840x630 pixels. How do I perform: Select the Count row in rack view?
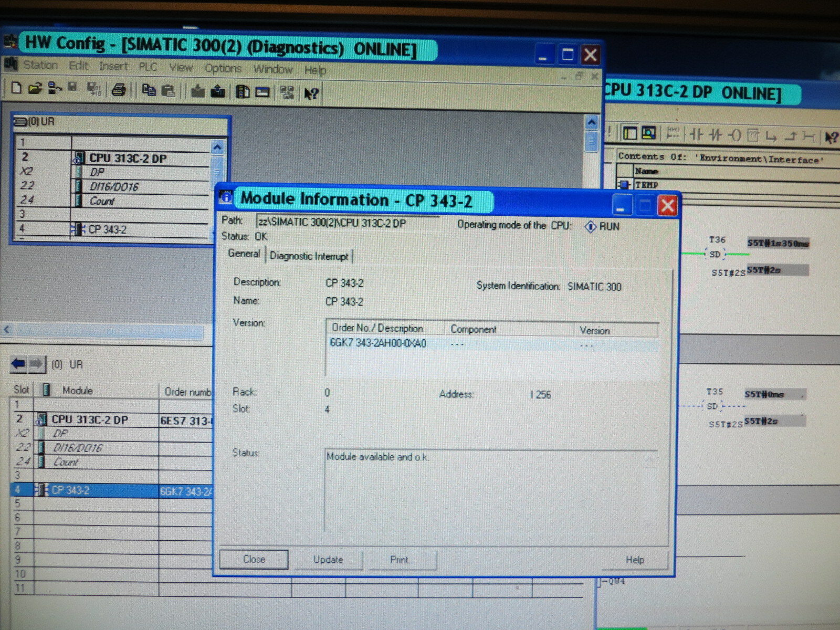[x=102, y=201]
